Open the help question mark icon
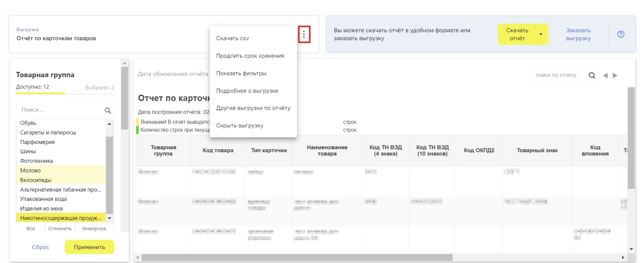This screenshot has height=263, width=644. (x=621, y=34)
